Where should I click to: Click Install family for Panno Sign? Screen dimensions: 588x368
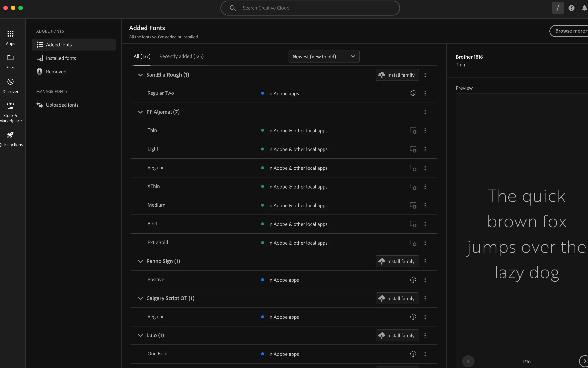(397, 261)
